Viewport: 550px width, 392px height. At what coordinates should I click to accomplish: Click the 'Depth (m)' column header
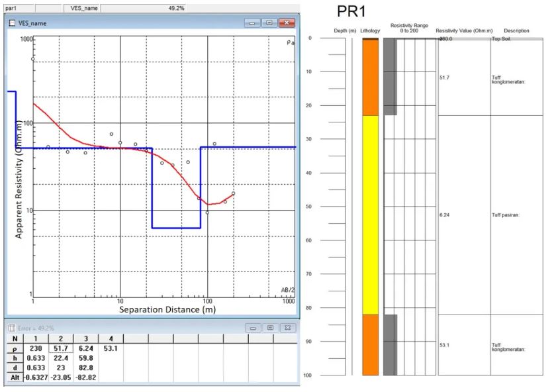[x=345, y=31]
